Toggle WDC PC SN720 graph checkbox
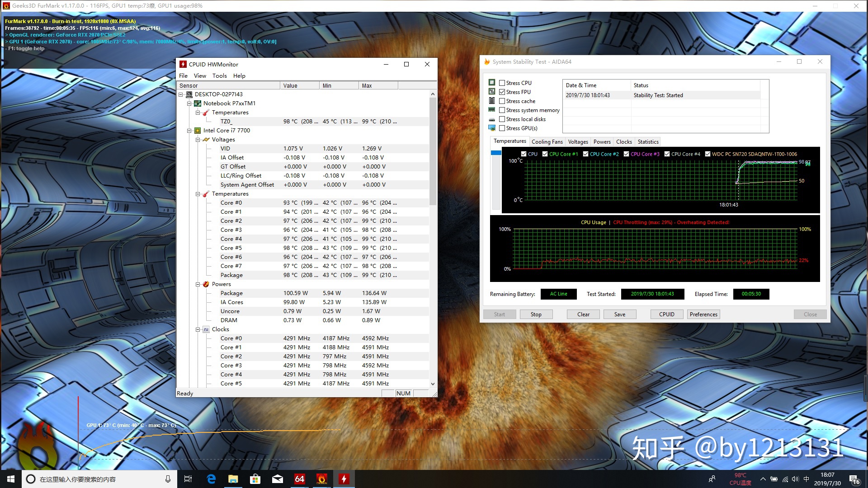This screenshot has width=868, height=488. (708, 154)
